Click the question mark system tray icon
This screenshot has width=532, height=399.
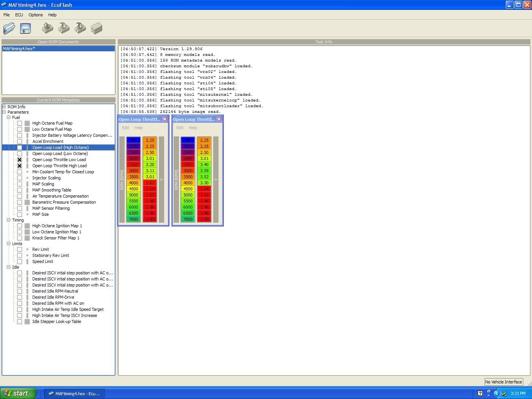point(480,393)
